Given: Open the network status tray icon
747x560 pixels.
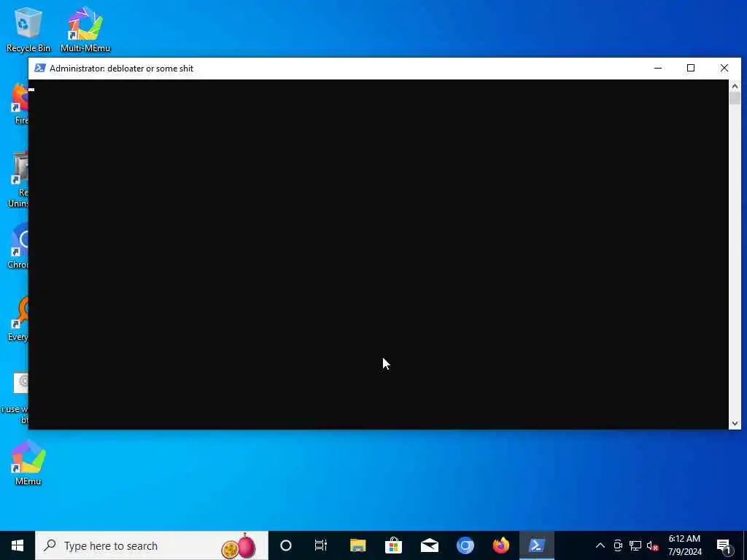Looking at the screenshot, I should [635, 545].
